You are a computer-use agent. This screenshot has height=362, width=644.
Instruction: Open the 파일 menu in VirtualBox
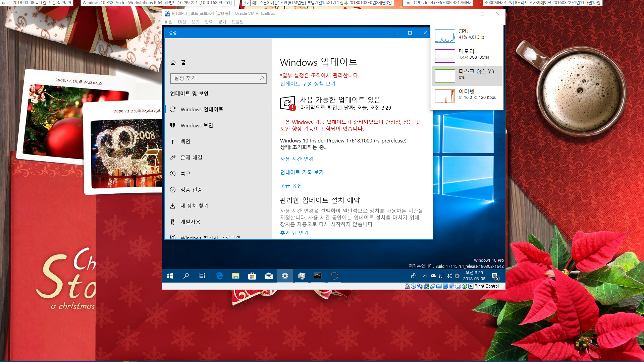pos(168,22)
